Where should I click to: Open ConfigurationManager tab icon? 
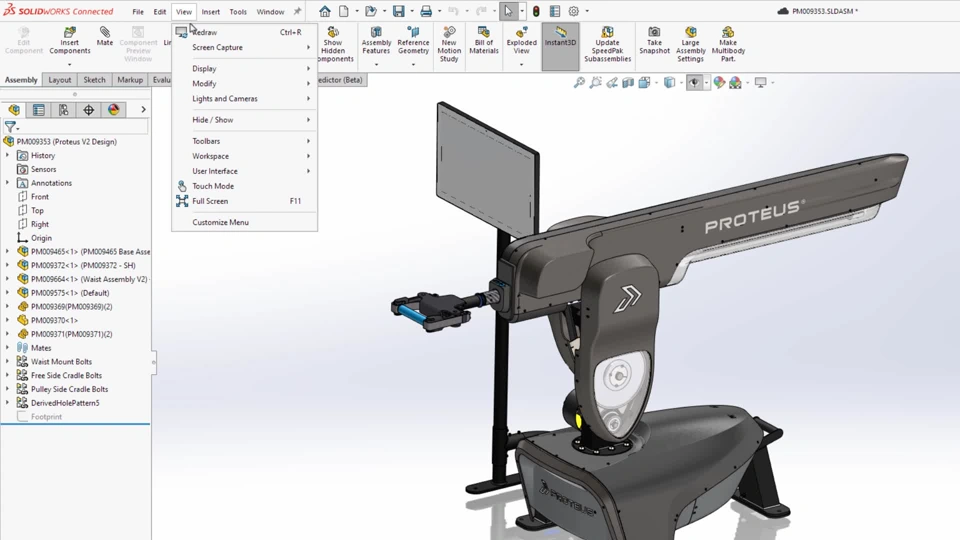(x=63, y=110)
